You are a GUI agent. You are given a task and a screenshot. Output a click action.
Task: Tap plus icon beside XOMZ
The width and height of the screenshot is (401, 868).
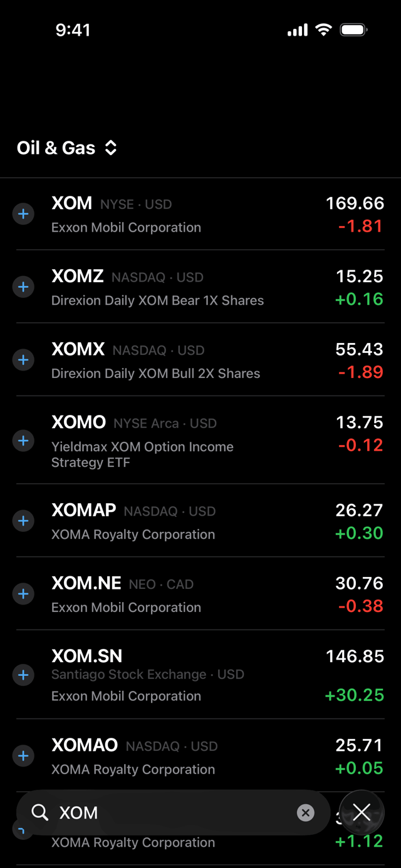click(23, 287)
